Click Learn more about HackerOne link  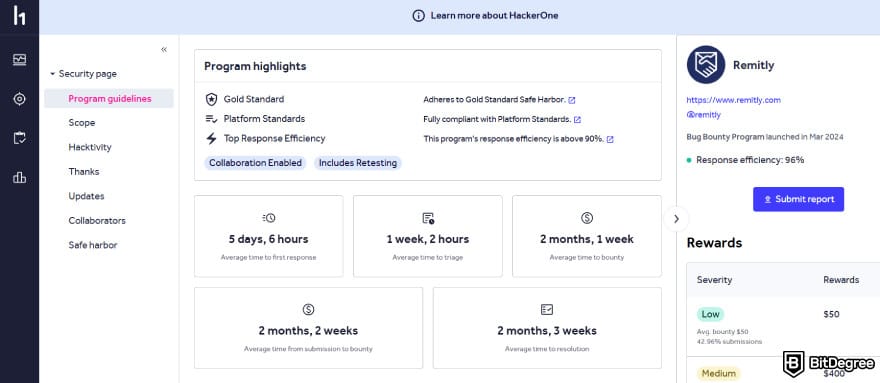click(x=494, y=16)
